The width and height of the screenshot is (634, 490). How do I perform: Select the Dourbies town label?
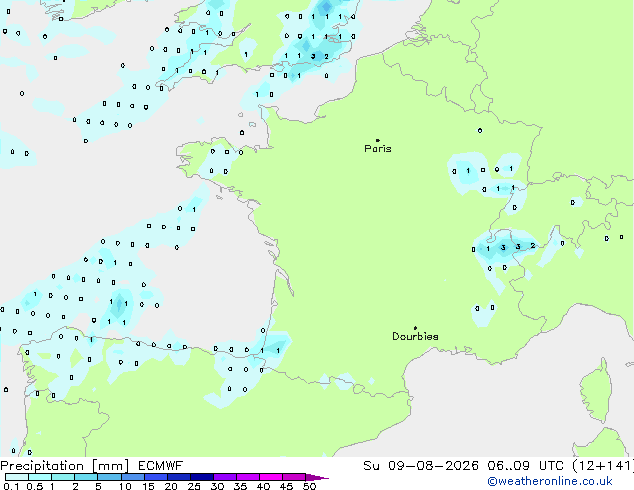point(415,336)
